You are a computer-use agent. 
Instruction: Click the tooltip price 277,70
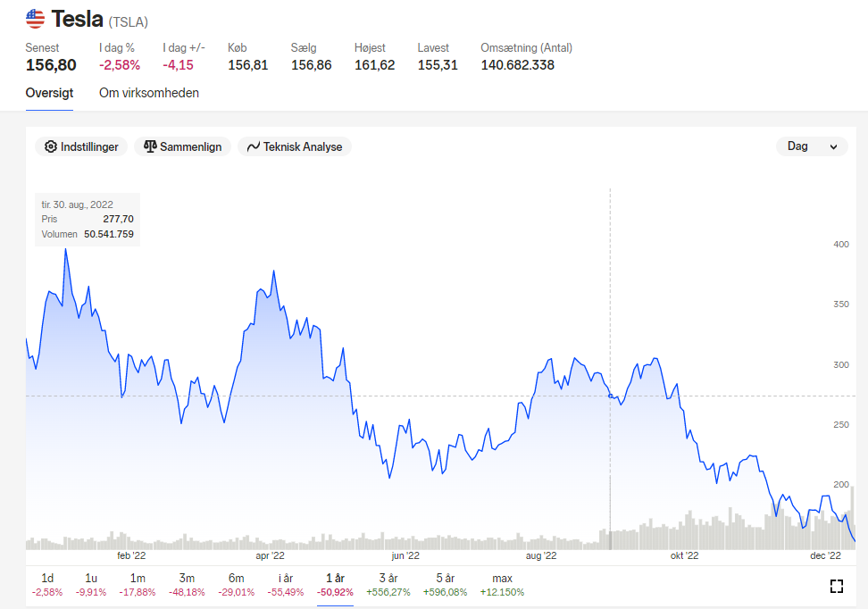119,220
